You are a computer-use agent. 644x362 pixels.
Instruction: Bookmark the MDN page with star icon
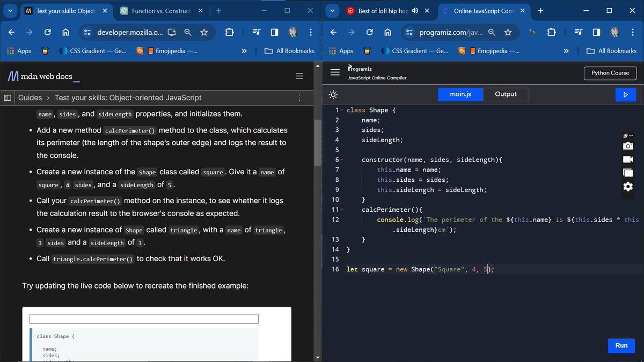pyautogui.click(x=204, y=32)
